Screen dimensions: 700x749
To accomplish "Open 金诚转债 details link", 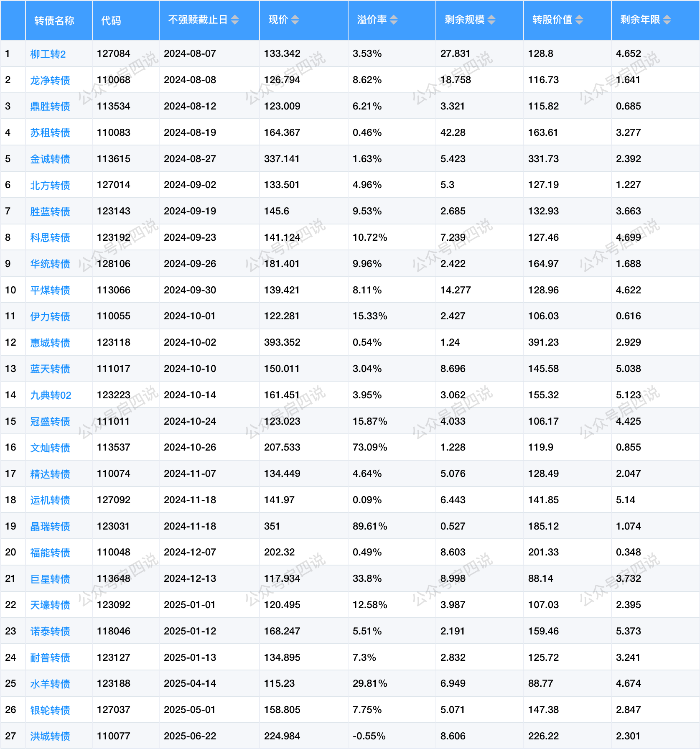I will [x=50, y=159].
